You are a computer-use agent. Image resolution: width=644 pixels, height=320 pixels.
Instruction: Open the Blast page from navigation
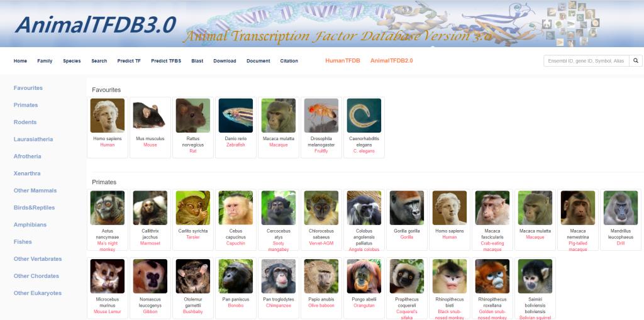pos(197,61)
